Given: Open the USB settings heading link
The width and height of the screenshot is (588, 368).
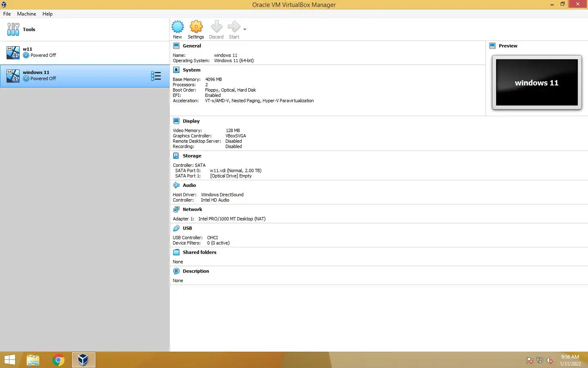Looking at the screenshot, I should pyautogui.click(x=187, y=228).
